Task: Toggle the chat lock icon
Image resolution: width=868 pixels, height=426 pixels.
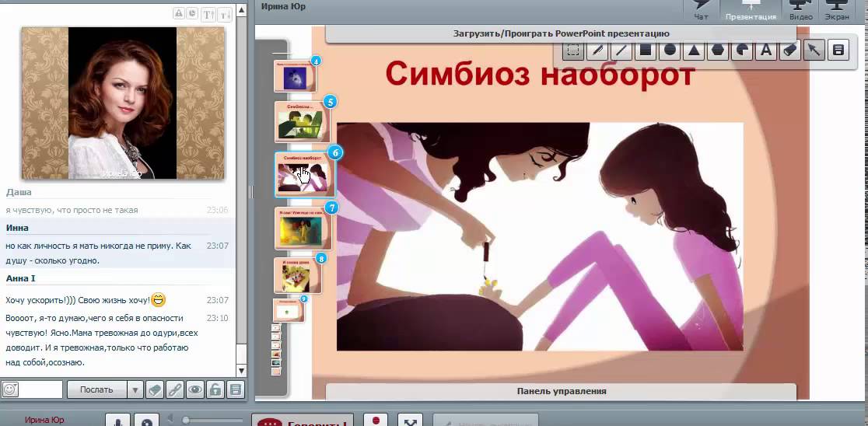Action: 215,389
